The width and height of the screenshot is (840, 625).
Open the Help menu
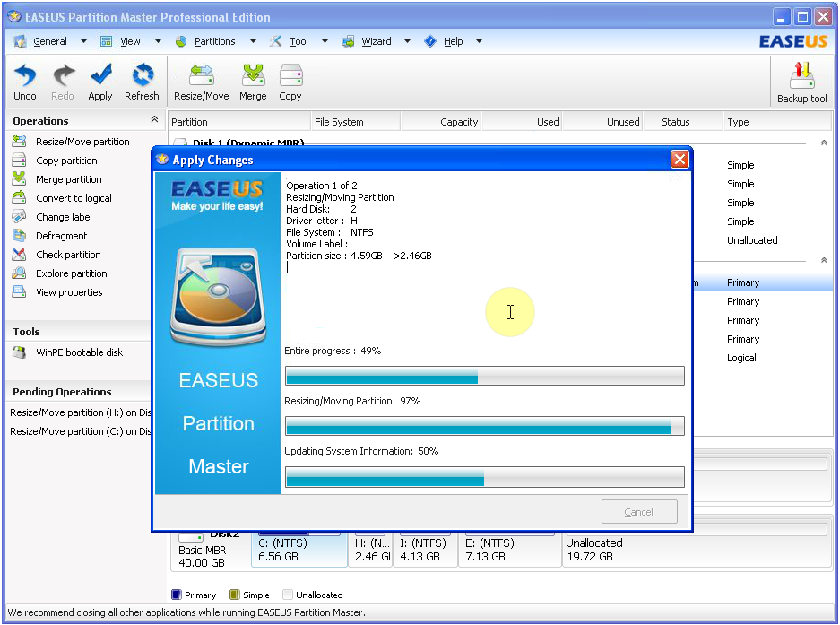point(454,41)
